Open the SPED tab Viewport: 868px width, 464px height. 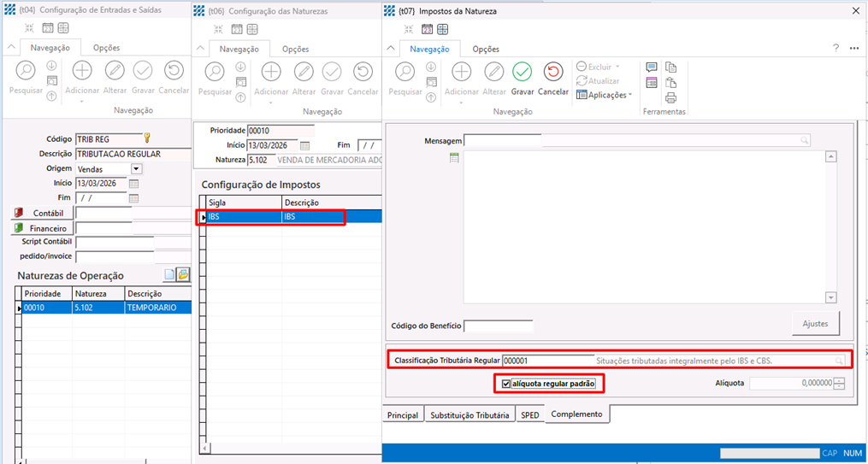[x=530, y=415]
